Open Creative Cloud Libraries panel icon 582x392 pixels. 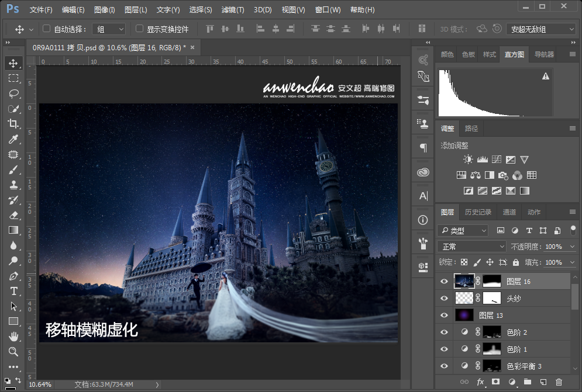click(423, 172)
